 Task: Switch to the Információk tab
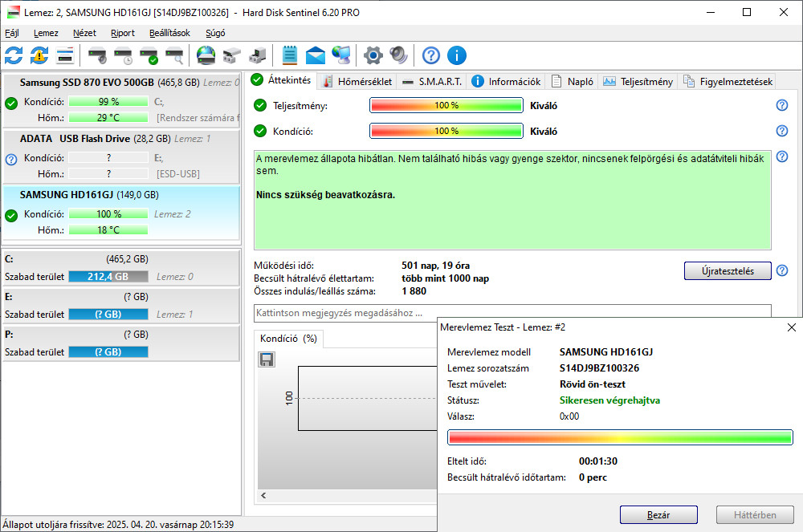(506, 82)
